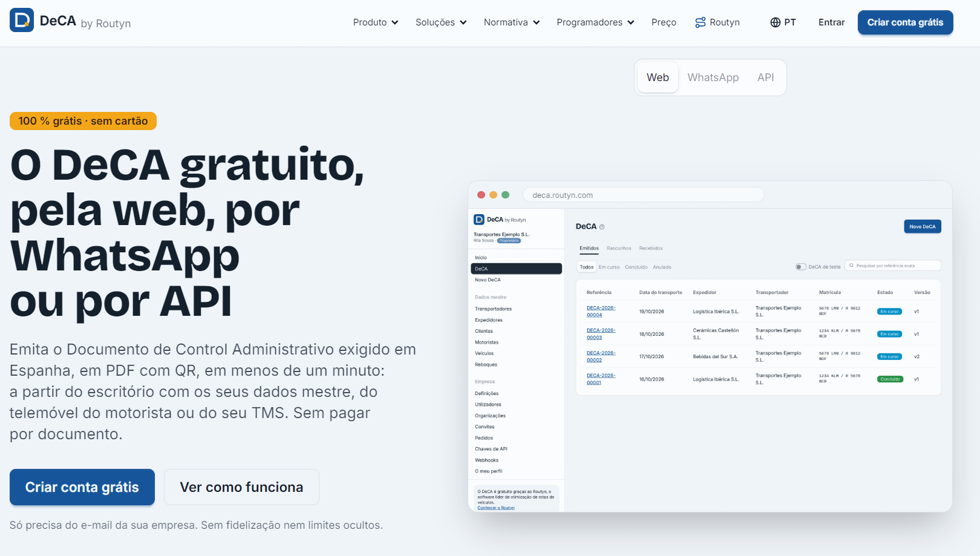This screenshot has height=556, width=980.
Task: Click the deca.routyn.com address bar
Action: (643, 195)
